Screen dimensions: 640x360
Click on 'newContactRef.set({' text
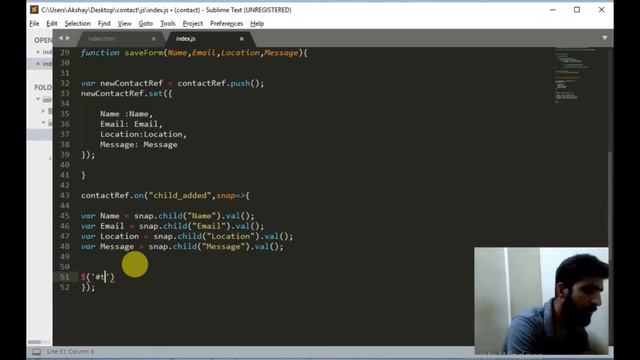pyautogui.click(x=127, y=93)
